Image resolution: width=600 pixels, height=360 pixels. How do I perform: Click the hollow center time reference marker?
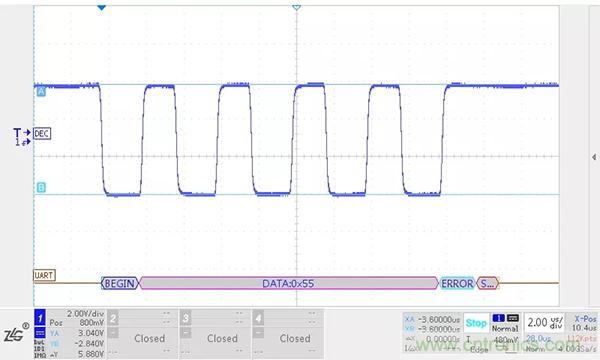pyautogui.click(x=296, y=7)
